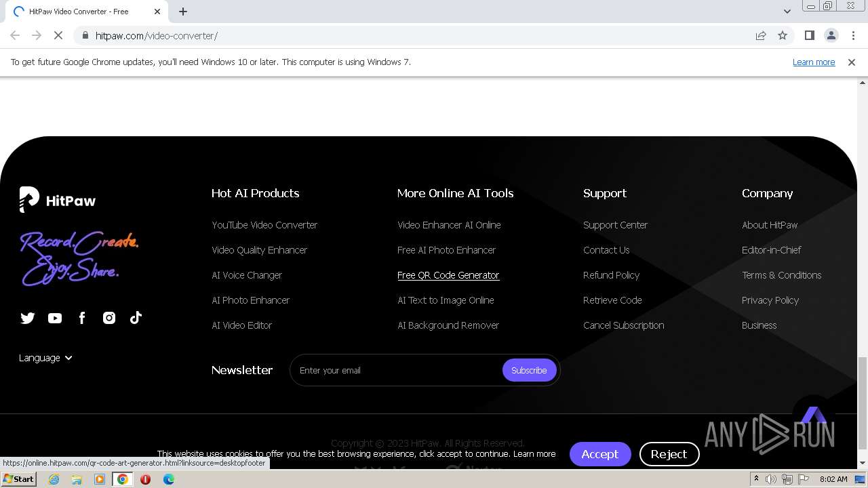The image size is (868, 488).
Task: View Terms & Conditions
Action: coord(781,275)
